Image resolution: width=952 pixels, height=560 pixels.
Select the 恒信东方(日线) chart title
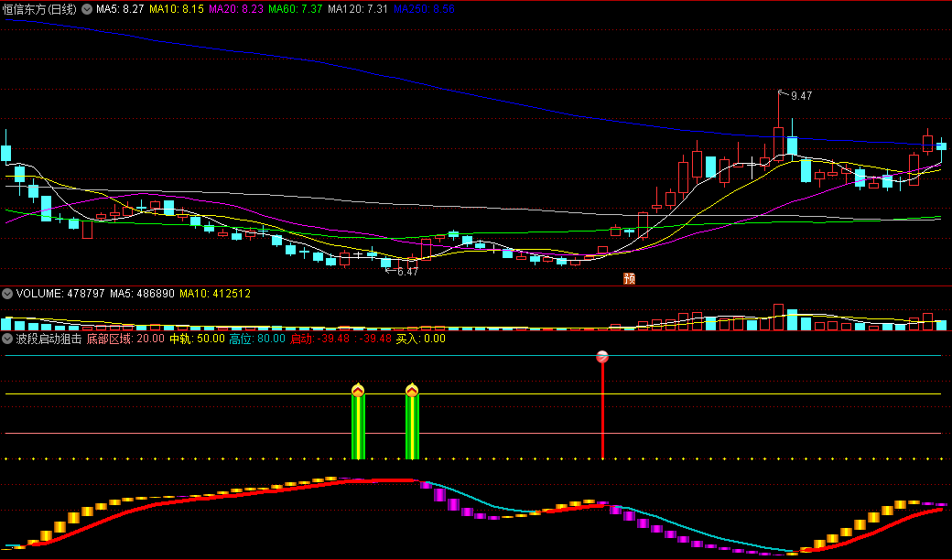click(39, 9)
